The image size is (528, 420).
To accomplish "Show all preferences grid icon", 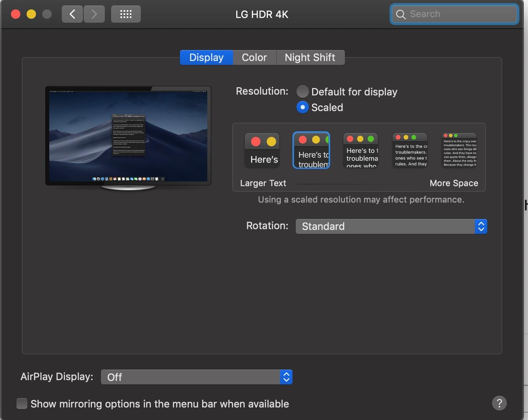I will pyautogui.click(x=126, y=14).
